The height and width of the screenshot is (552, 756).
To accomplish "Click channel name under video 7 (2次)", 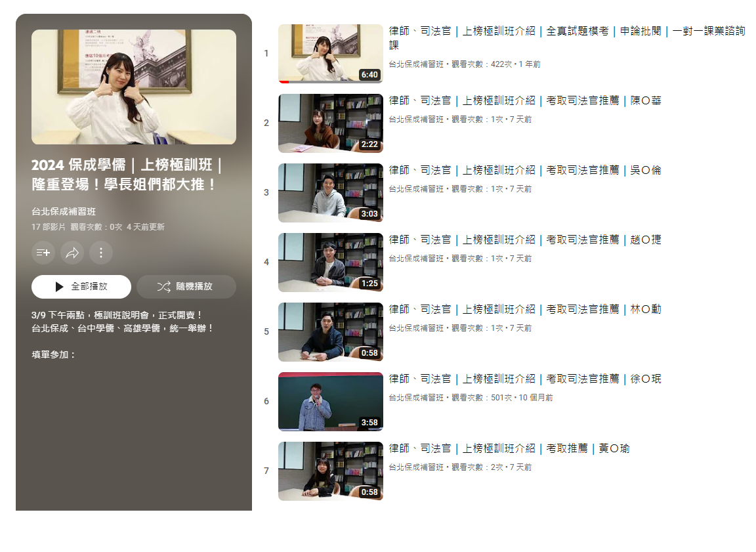I will click(416, 467).
